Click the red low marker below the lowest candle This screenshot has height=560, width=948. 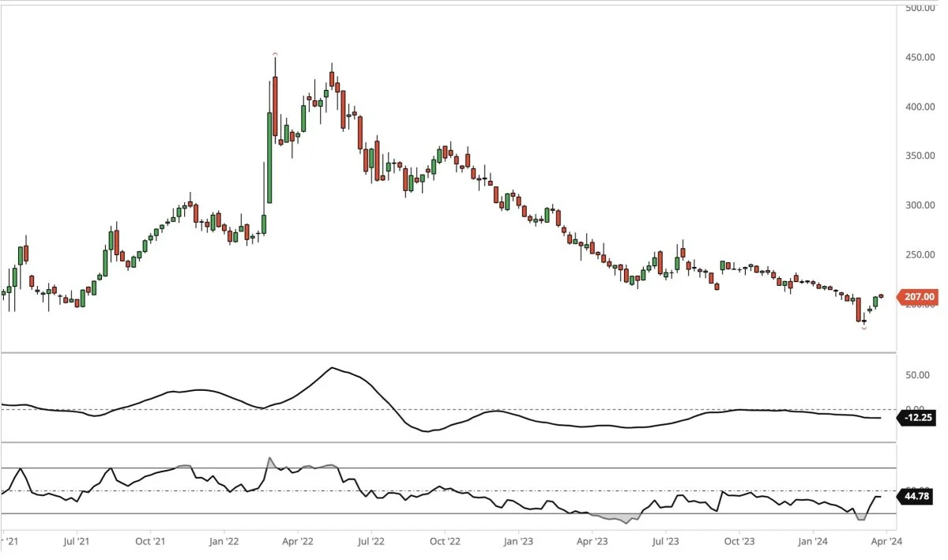pos(863,328)
